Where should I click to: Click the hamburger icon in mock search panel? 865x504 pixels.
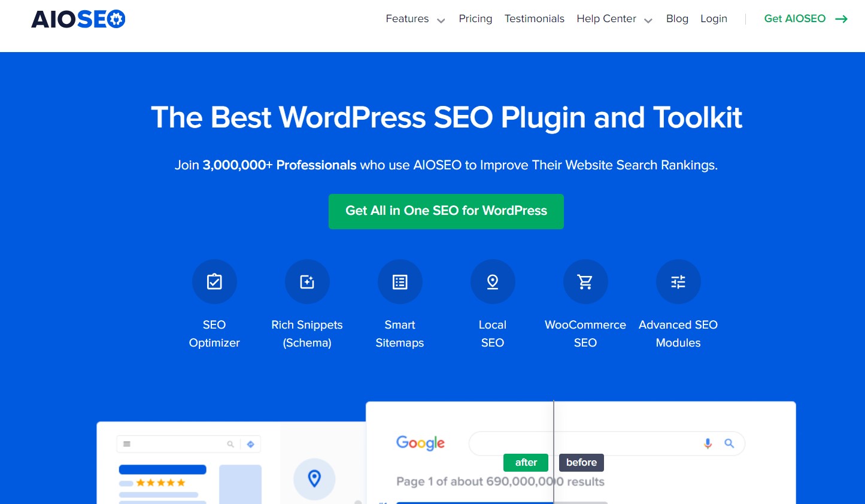(127, 444)
